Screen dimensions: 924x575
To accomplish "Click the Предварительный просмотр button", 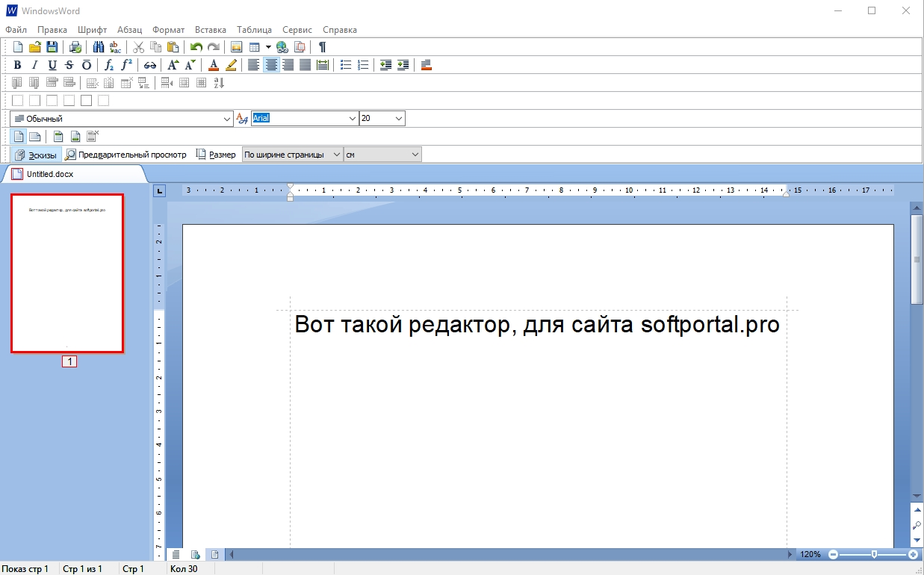I will pos(125,155).
